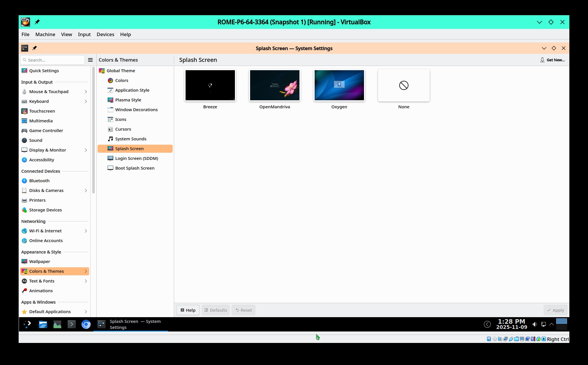Screen dimensions: 588x365
Task: Open the Machine menu
Action: tap(45, 34)
